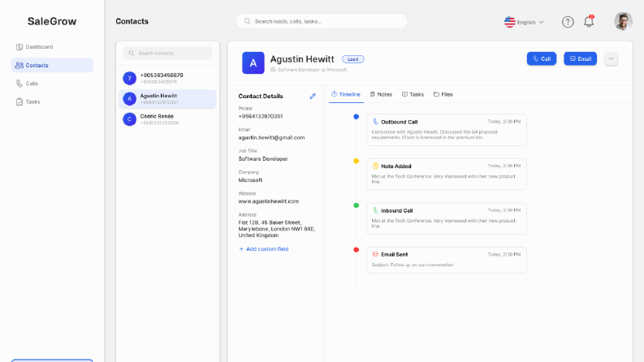
Task: Open the Dashboard sidebar item
Action: coord(52,47)
